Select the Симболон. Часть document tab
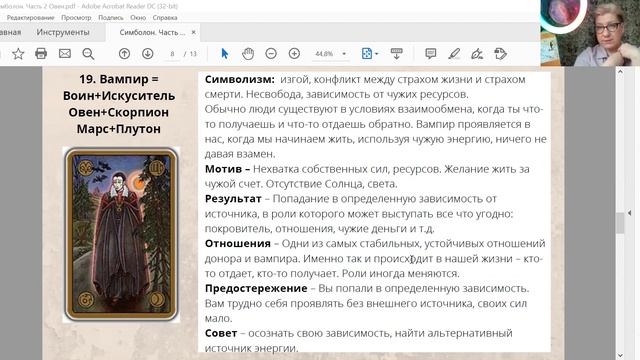 (x=152, y=32)
